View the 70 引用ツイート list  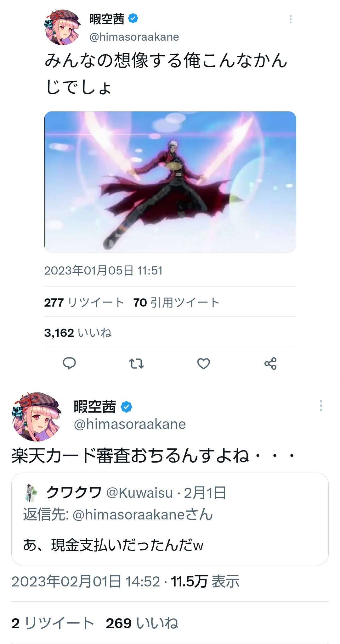(x=176, y=303)
